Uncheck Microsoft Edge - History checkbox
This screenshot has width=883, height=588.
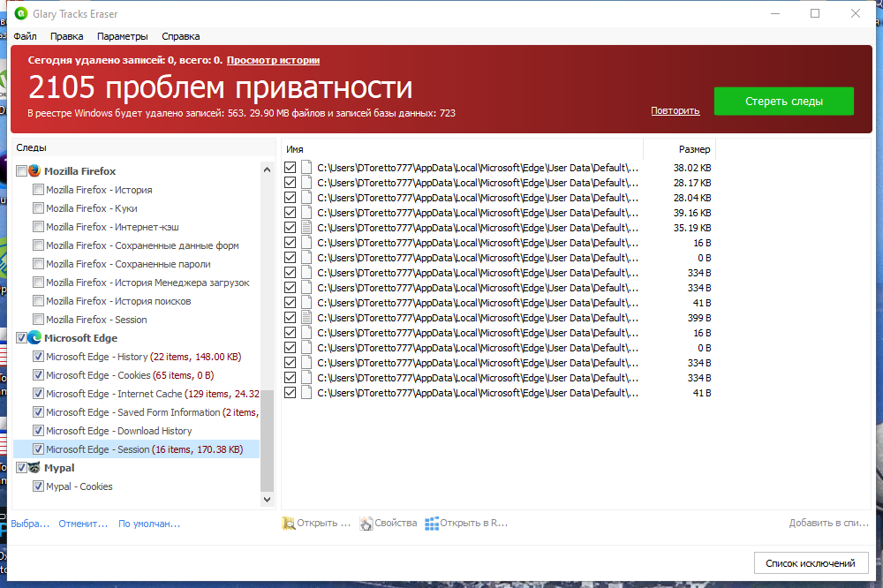tap(38, 356)
